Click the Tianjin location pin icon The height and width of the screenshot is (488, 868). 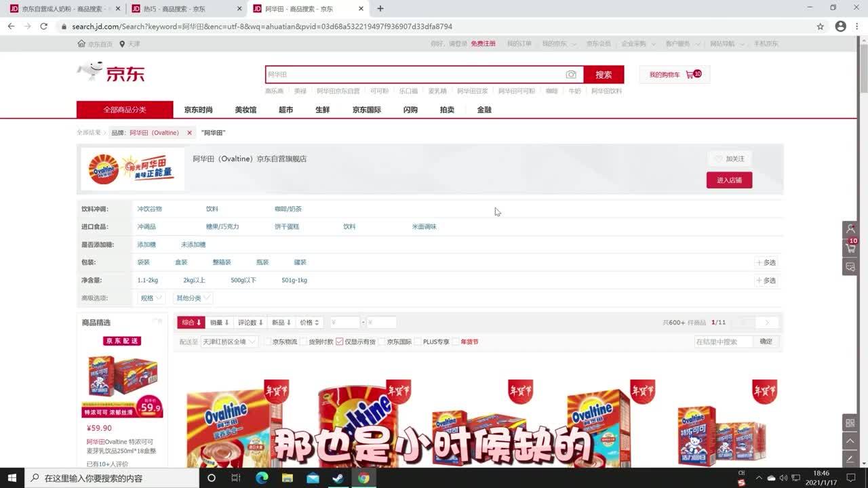[x=122, y=43]
